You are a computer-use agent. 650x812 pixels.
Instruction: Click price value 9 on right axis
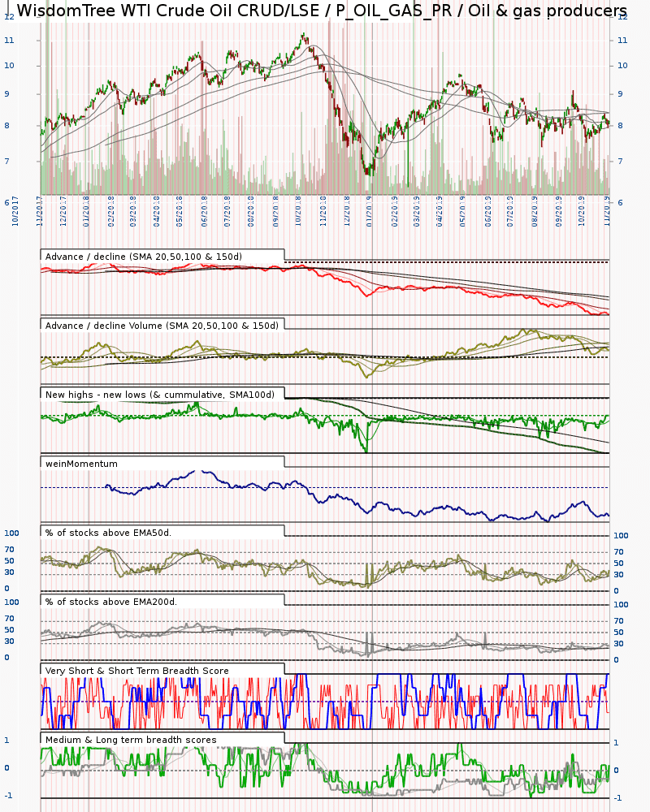coord(619,94)
